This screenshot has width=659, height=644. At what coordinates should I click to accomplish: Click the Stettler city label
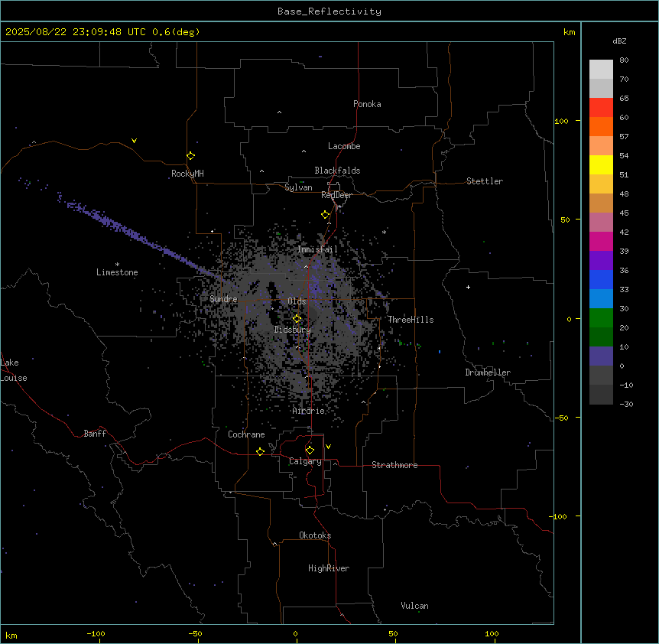coord(485,181)
